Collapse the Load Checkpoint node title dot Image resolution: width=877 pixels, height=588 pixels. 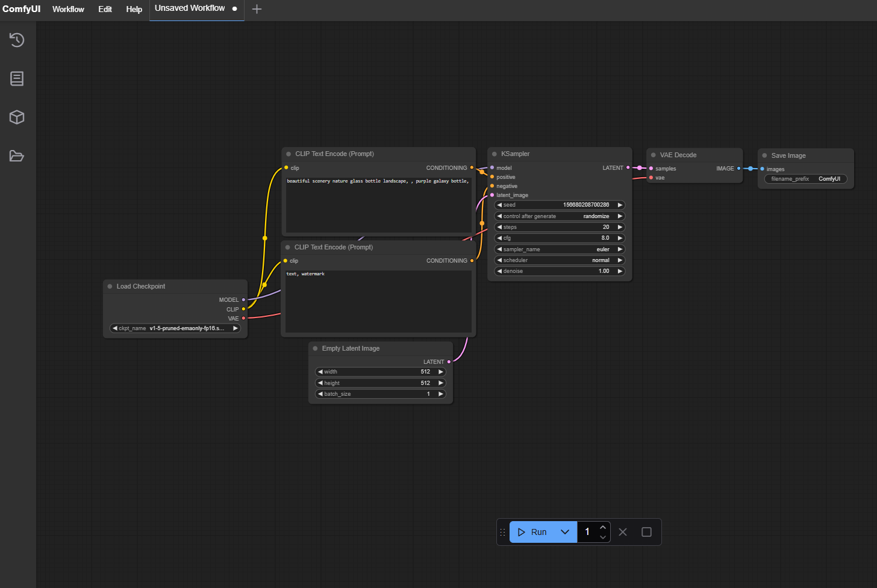[x=109, y=286]
